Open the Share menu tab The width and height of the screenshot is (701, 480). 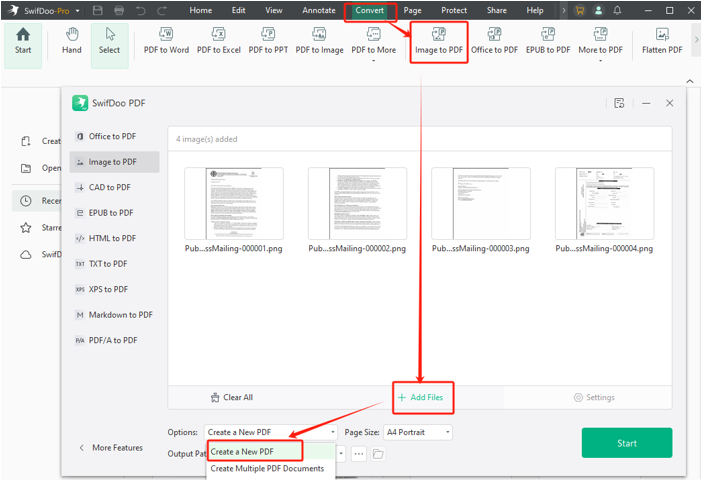[497, 10]
